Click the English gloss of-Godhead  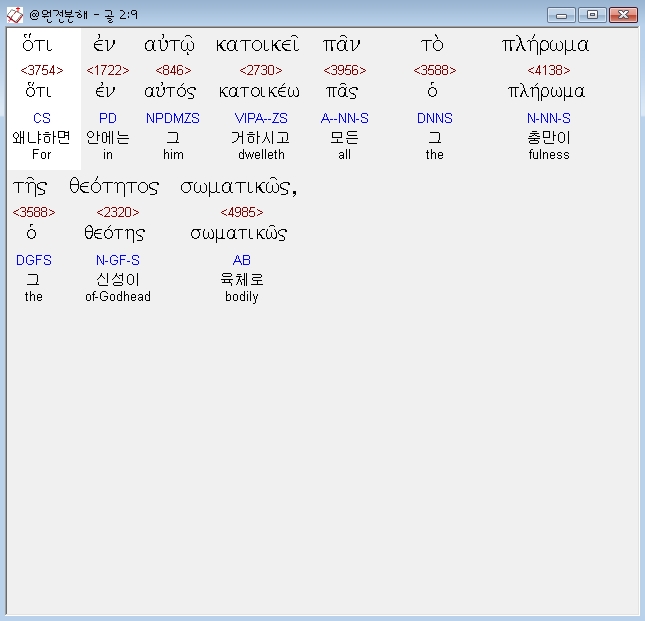pos(118,297)
